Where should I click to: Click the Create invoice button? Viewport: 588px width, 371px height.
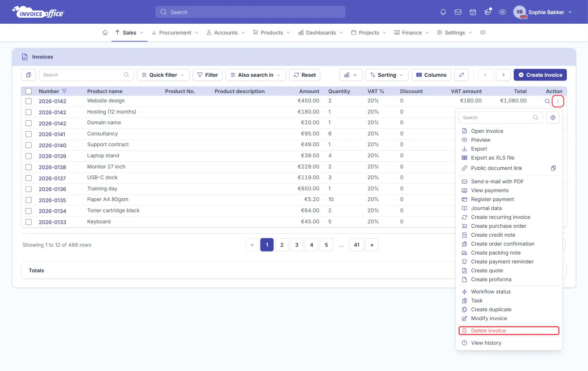540,75
